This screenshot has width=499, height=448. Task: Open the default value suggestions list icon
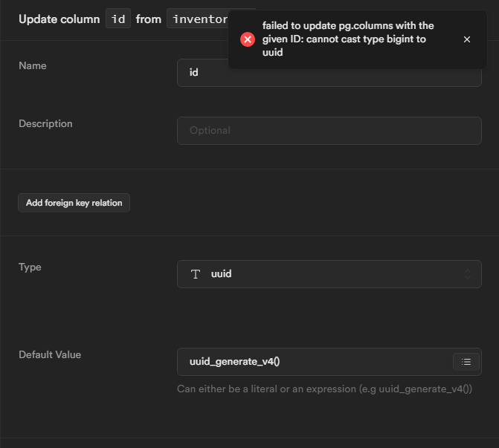466,362
